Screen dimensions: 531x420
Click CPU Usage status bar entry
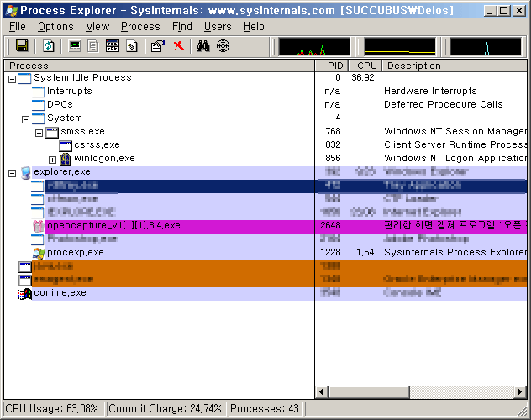click(x=53, y=409)
